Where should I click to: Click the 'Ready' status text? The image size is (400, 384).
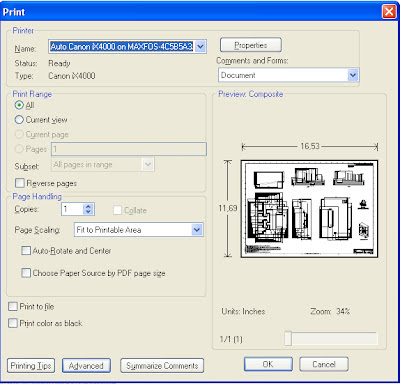click(59, 63)
